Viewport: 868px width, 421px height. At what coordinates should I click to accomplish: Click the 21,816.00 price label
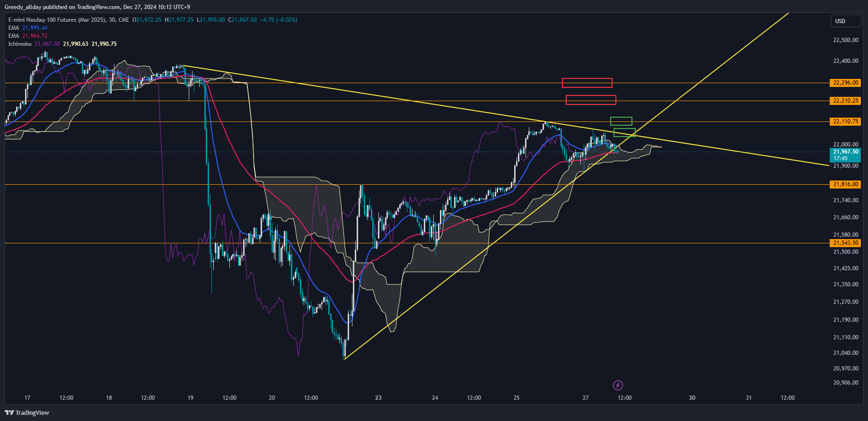(x=845, y=184)
